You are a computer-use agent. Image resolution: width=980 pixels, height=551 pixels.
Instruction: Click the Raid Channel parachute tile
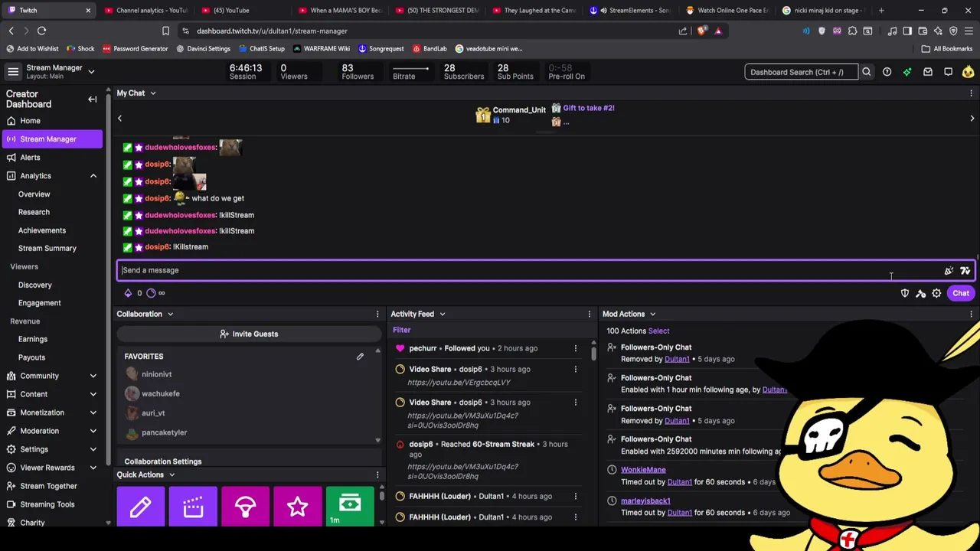click(245, 507)
